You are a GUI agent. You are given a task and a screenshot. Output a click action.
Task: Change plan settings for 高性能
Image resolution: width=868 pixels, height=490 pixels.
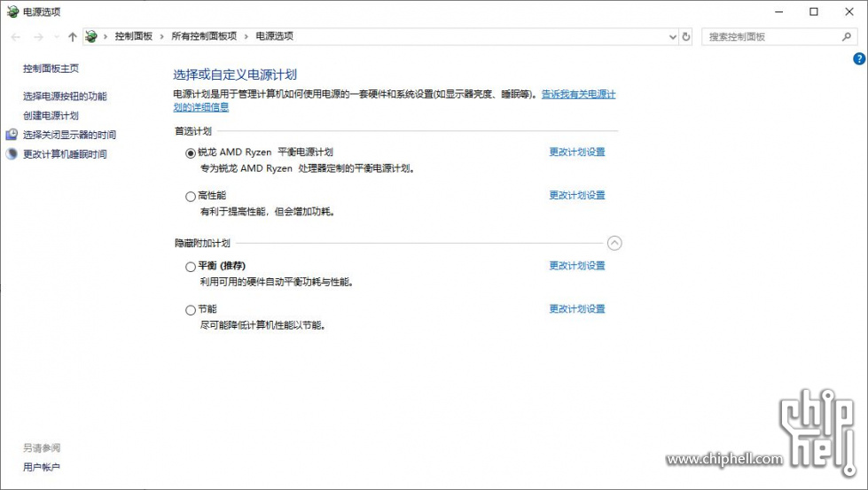click(x=577, y=195)
